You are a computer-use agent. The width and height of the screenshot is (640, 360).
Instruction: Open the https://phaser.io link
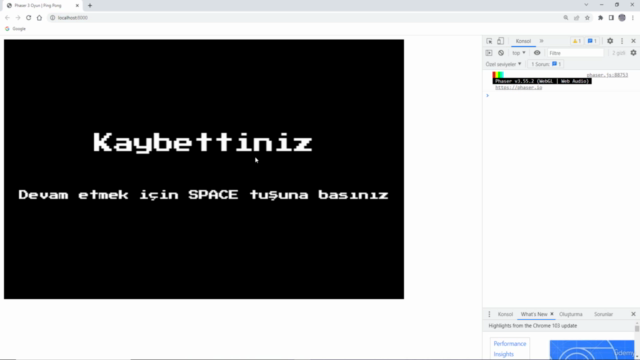click(519, 88)
